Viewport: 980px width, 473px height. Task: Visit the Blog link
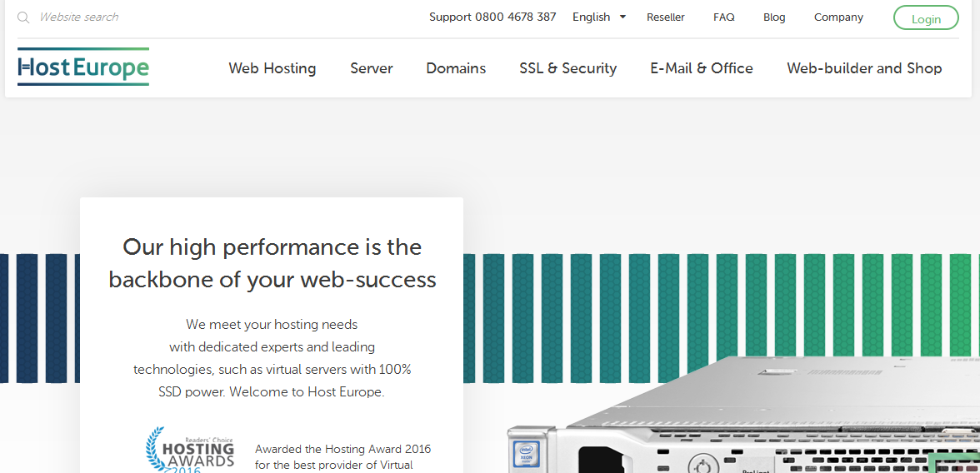click(774, 17)
